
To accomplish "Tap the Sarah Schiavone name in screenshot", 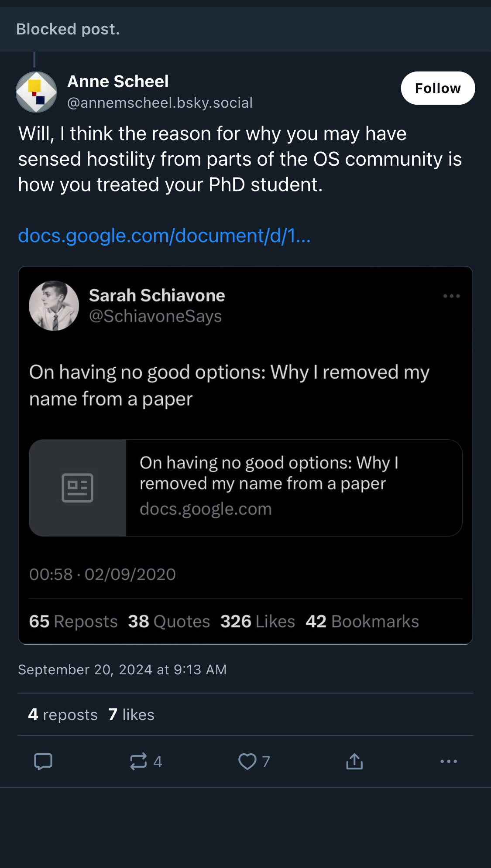I will 157,296.
